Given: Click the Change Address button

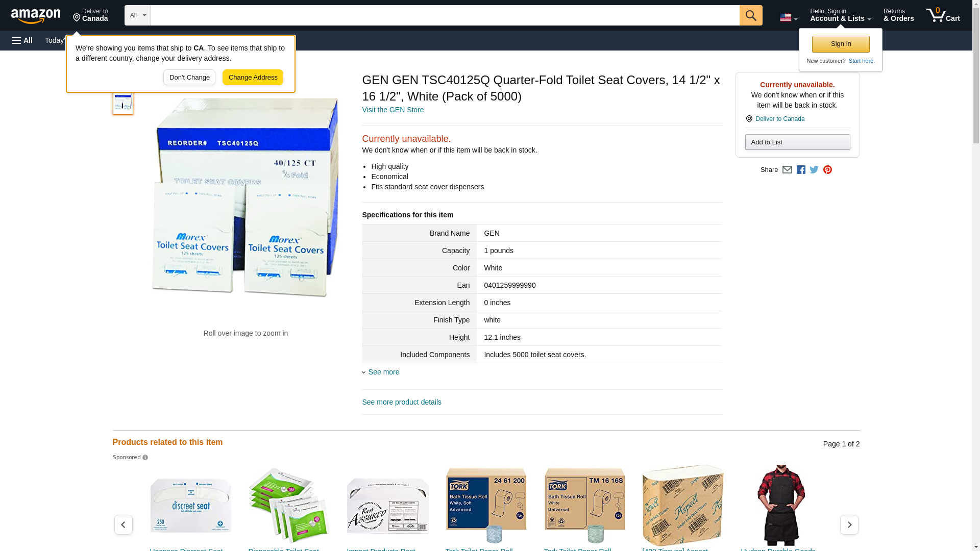Looking at the screenshot, I should click(253, 78).
